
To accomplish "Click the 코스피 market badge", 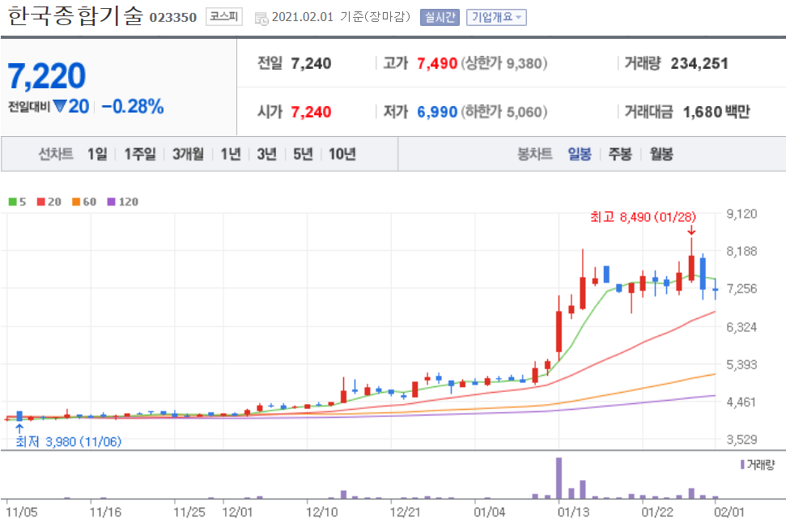I will 223,16.
